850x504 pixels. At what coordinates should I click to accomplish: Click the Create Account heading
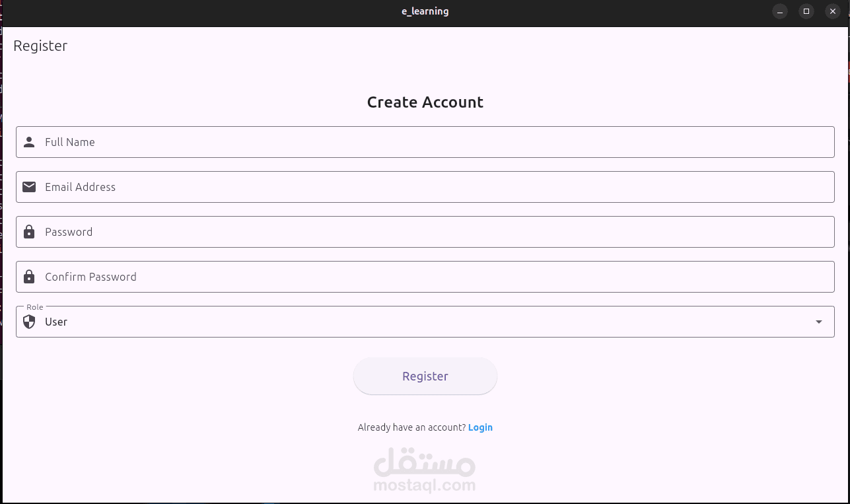coord(425,102)
